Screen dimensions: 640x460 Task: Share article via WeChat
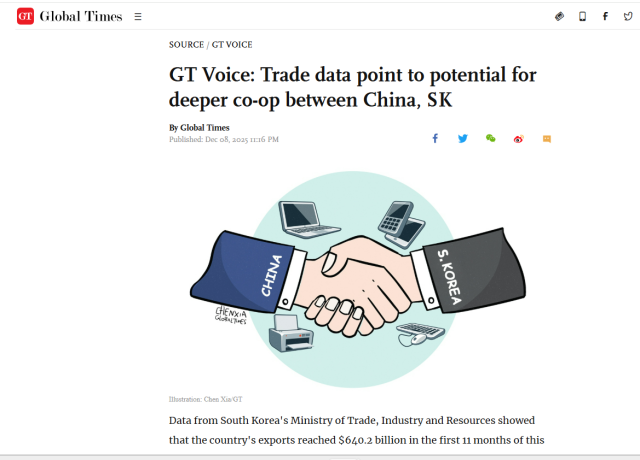click(x=491, y=139)
